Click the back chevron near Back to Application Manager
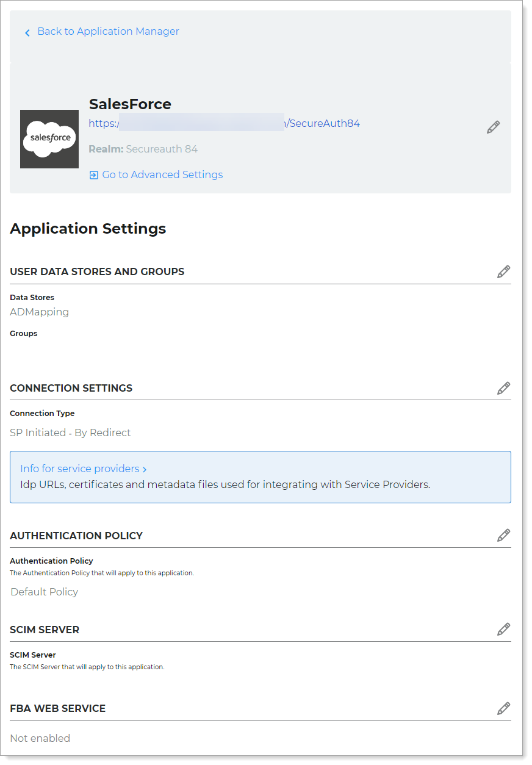Image resolution: width=532 pixels, height=765 pixels. [27, 32]
